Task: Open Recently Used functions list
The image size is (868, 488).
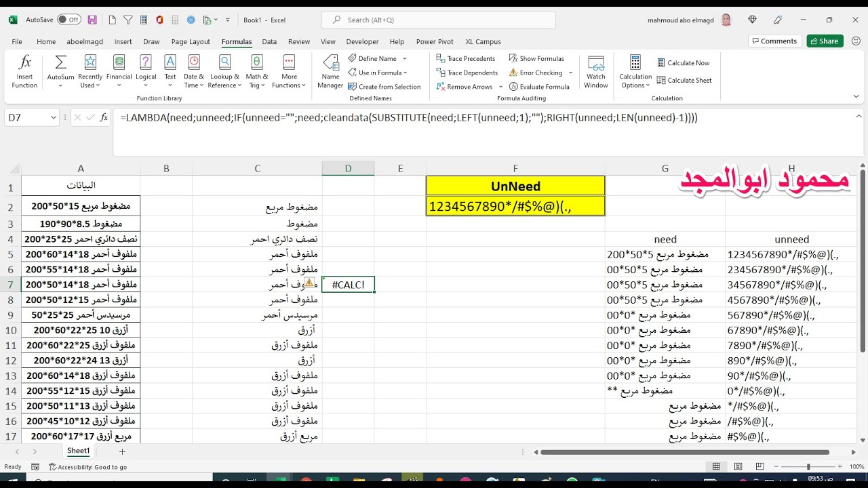Action: tap(90, 71)
